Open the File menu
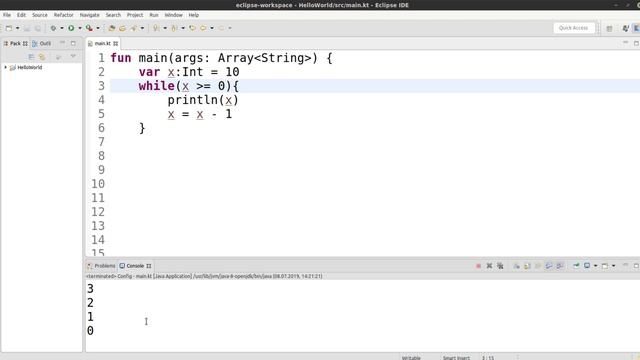This screenshot has width=640, height=360. point(7,15)
